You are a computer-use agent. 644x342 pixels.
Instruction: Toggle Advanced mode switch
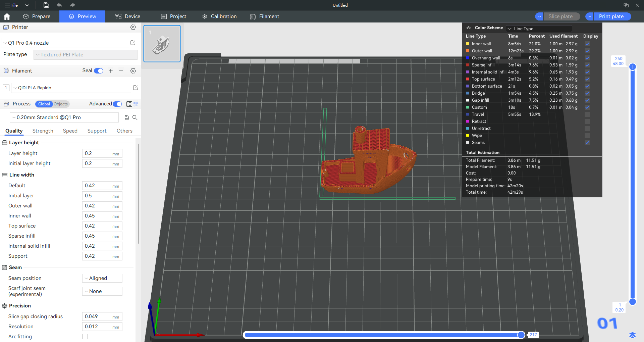117,104
